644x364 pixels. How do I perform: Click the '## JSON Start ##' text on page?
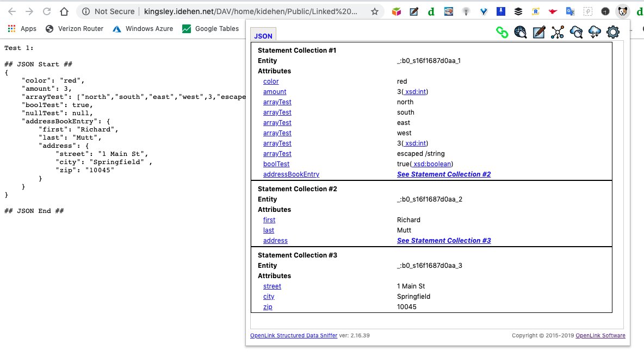(x=38, y=64)
